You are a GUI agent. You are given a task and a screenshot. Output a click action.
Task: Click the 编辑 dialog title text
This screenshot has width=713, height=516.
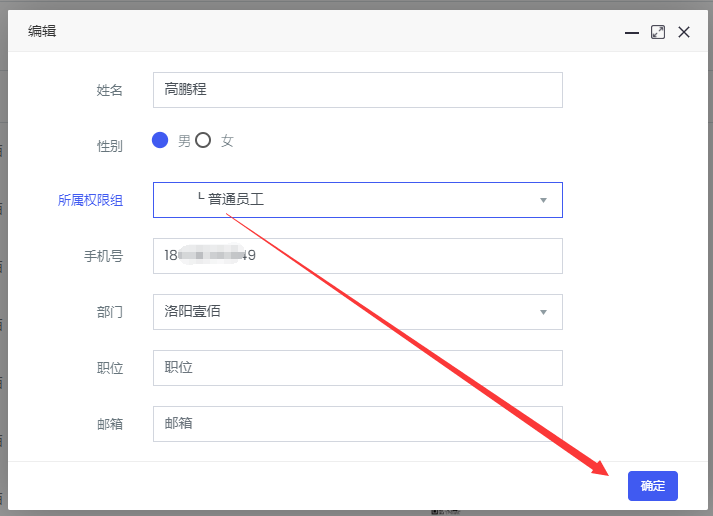click(42, 31)
